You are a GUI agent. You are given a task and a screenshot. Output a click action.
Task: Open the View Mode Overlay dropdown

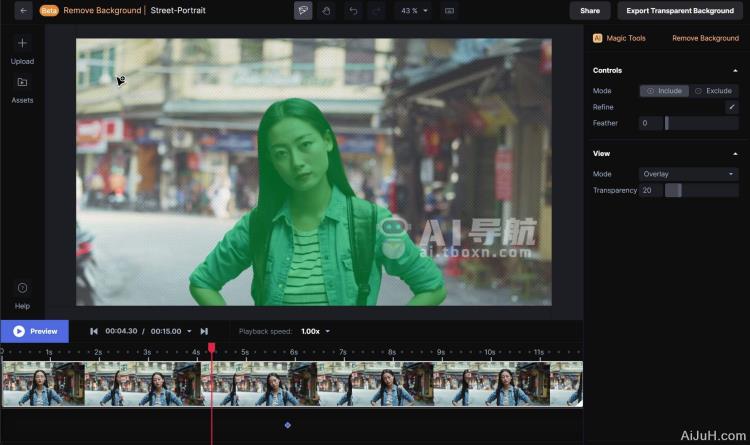point(688,174)
